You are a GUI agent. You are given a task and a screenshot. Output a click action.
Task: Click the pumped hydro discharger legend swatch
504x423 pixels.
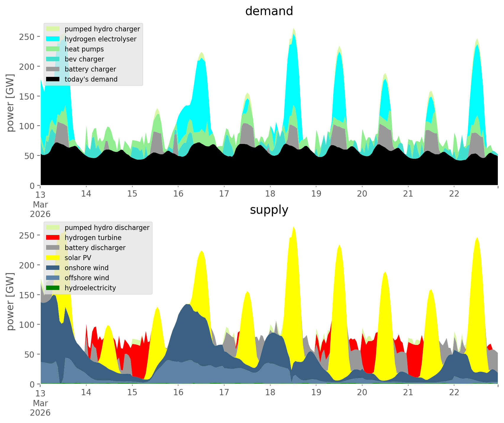tap(53, 228)
